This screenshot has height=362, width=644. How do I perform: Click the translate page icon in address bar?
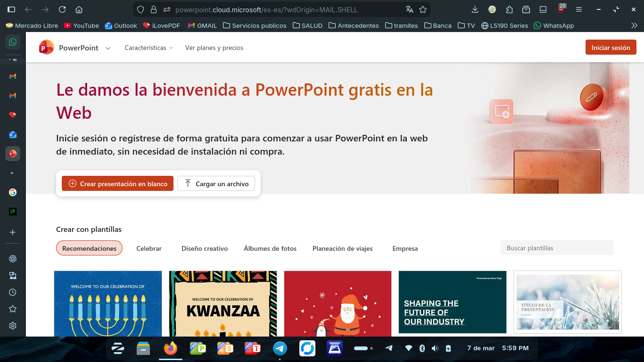click(409, 9)
